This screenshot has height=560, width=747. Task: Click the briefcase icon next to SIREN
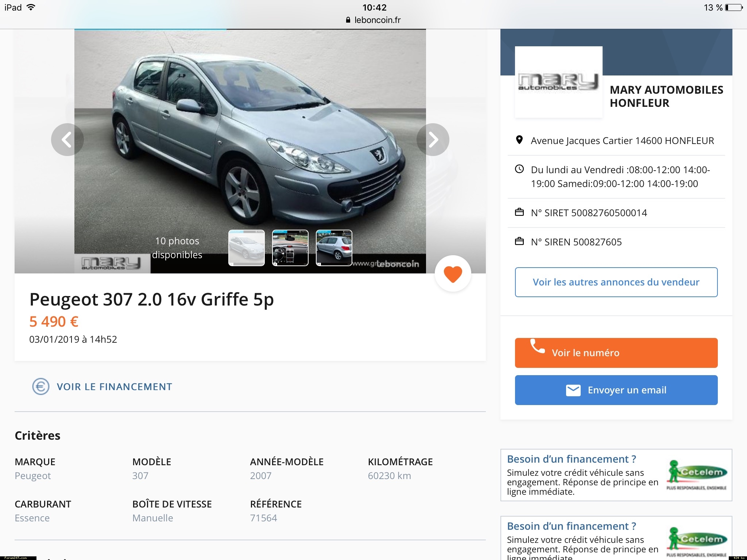519,241
